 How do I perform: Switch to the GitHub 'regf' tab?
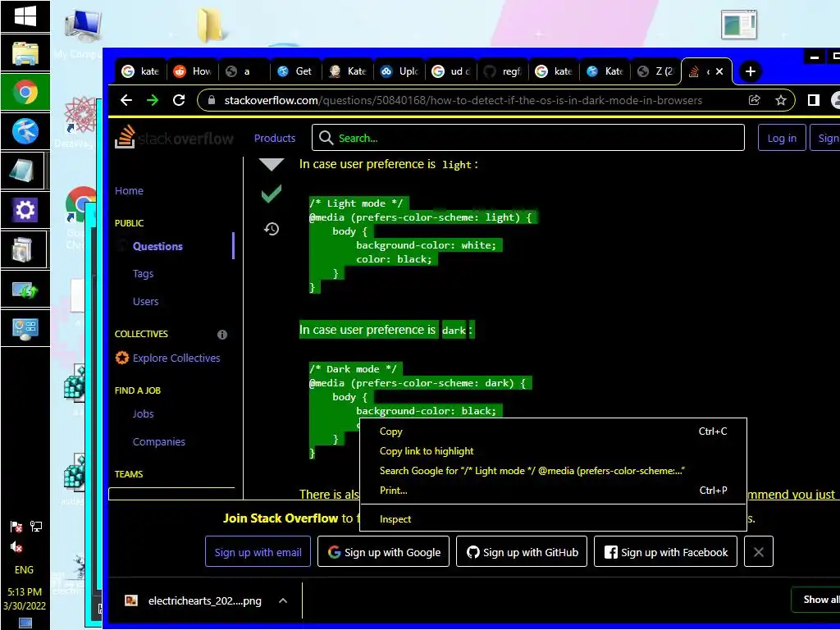pyautogui.click(x=503, y=71)
